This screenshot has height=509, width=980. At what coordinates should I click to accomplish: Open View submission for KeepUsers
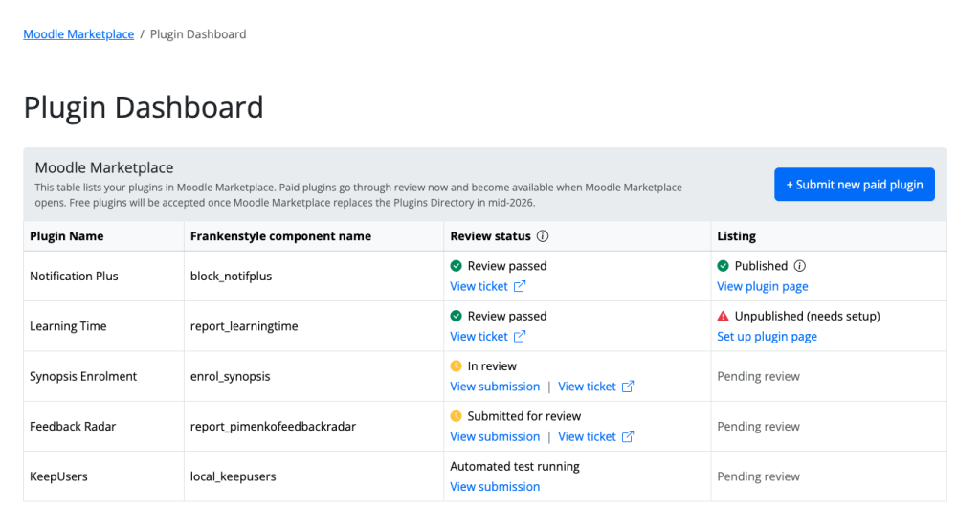(495, 487)
